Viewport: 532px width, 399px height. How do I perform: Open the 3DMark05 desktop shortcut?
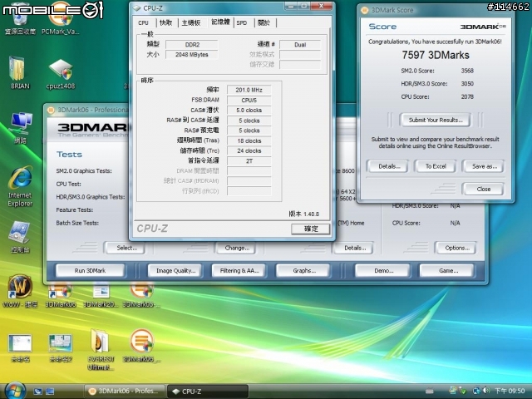tap(61, 295)
